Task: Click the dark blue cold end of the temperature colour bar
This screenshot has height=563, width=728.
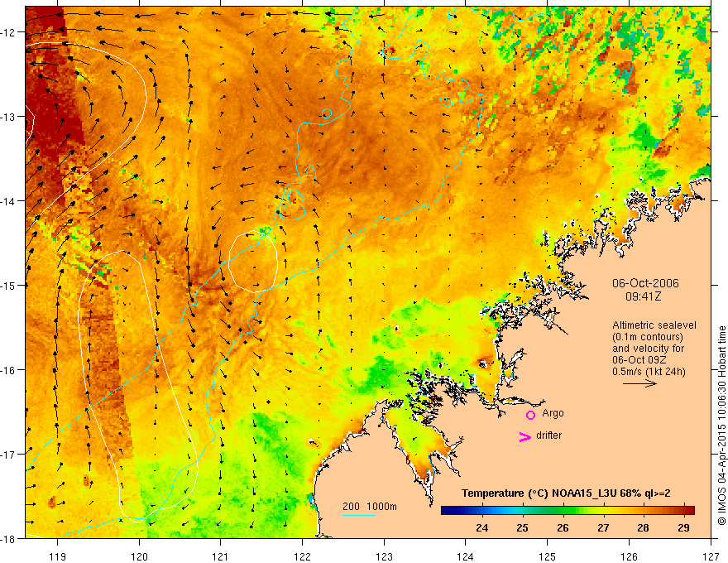Action: pyautogui.click(x=448, y=511)
